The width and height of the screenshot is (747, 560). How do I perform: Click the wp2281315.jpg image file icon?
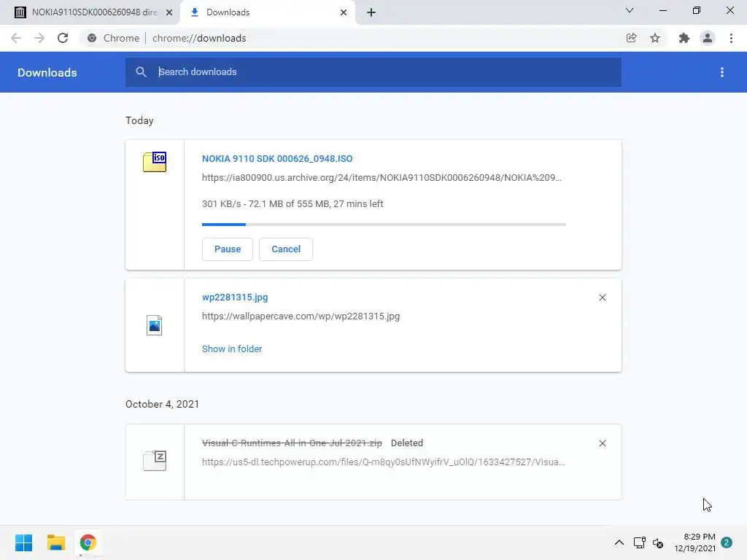point(155,325)
